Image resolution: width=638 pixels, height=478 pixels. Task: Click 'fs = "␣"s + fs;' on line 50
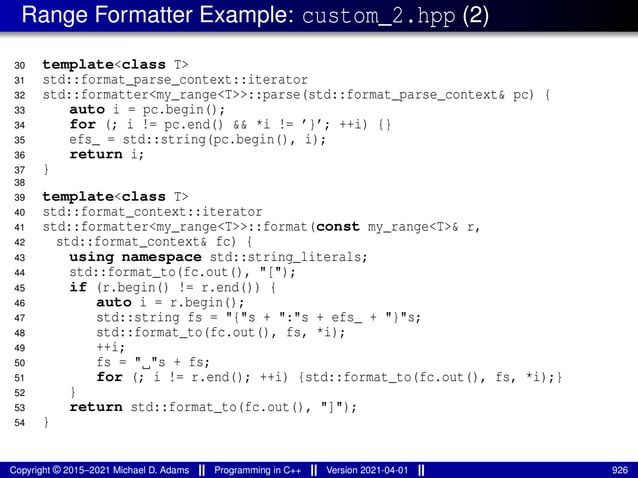153,362
